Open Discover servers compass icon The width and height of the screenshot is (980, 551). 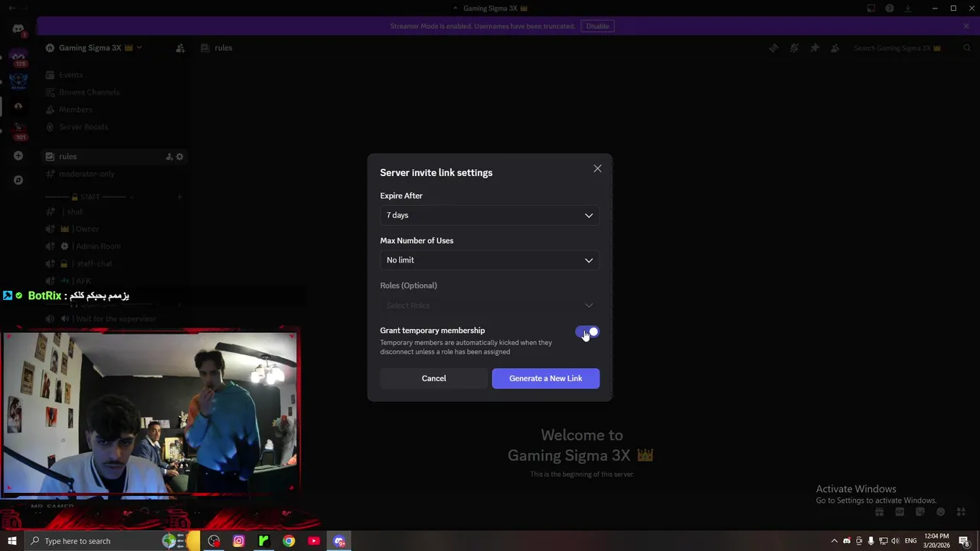click(x=18, y=181)
